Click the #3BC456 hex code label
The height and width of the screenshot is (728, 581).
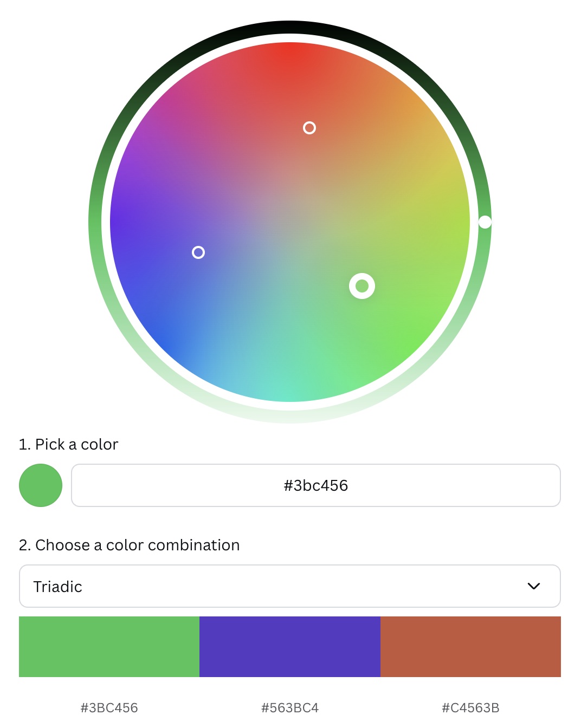click(x=109, y=707)
